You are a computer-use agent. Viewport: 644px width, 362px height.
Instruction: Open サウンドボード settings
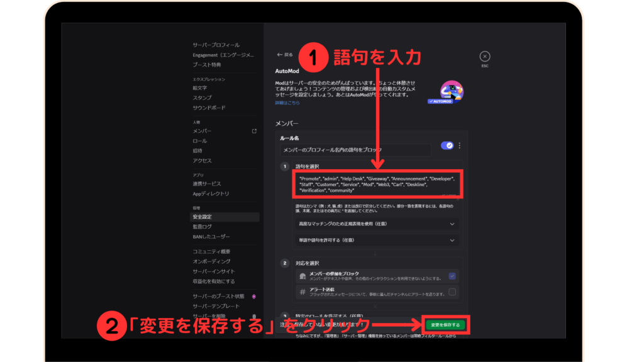tap(209, 107)
